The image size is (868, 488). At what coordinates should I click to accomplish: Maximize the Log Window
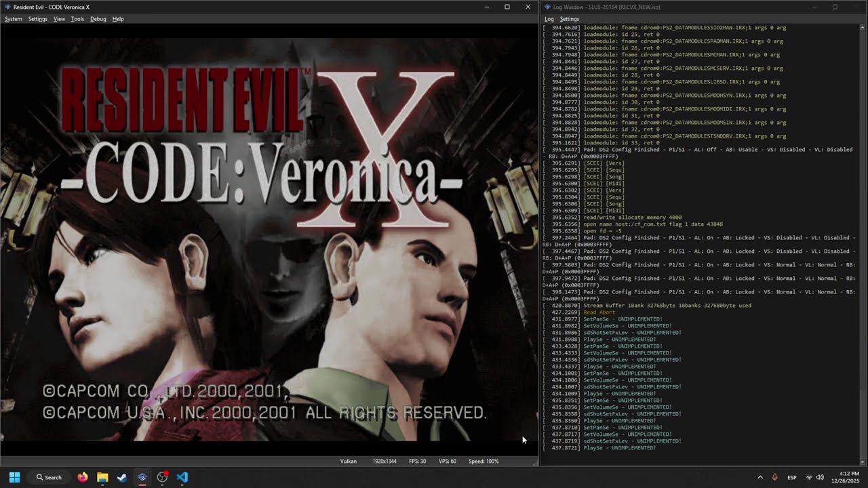[x=835, y=7]
